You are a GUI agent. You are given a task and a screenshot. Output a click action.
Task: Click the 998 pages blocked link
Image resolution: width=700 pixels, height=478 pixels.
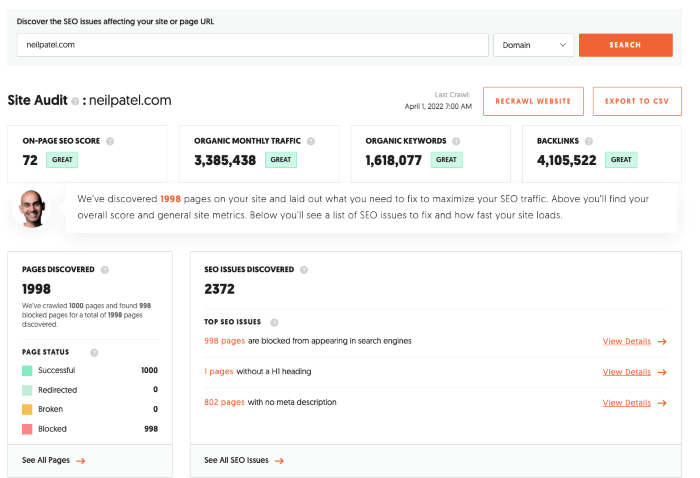pos(225,341)
